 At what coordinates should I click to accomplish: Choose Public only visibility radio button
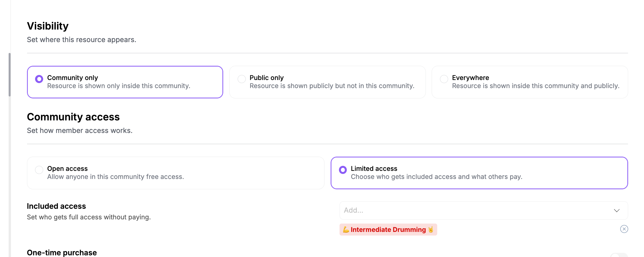(x=242, y=79)
